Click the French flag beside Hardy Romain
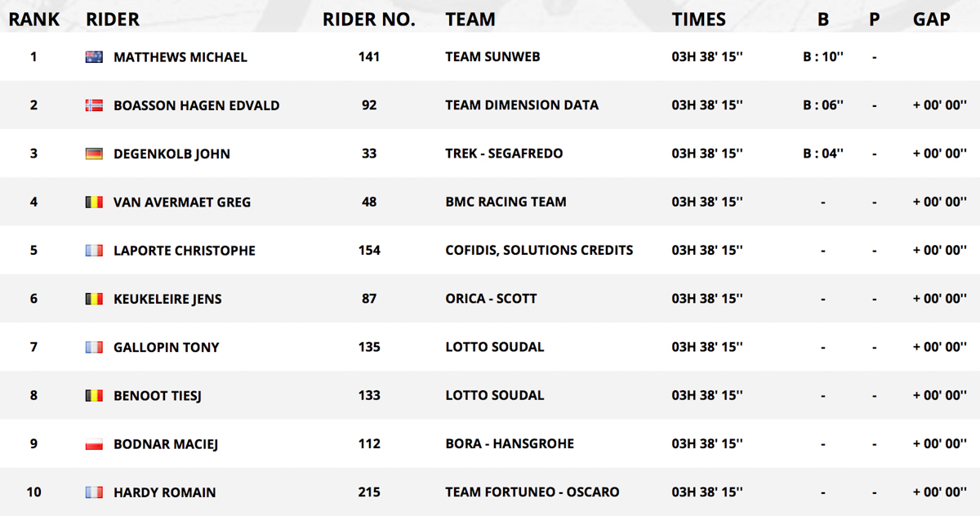The height and width of the screenshot is (516, 980). (94, 492)
